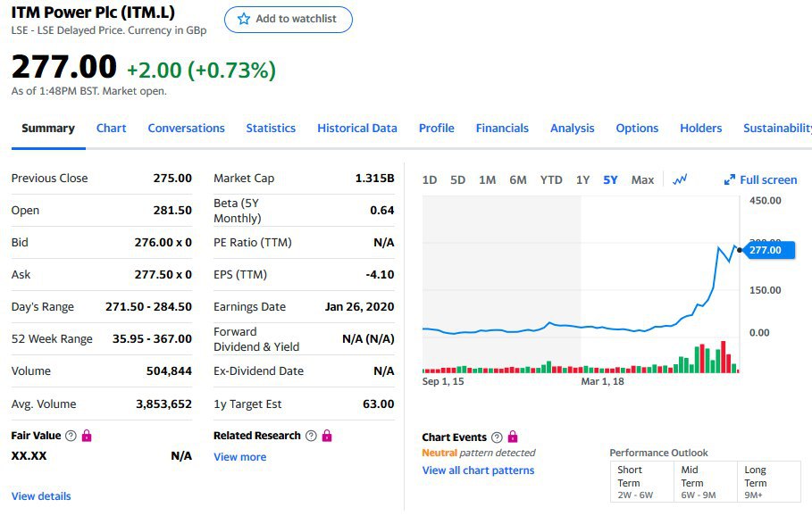Image resolution: width=812 pixels, height=516 pixels.
Task: Set chart range to 1M
Action: (x=487, y=180)
